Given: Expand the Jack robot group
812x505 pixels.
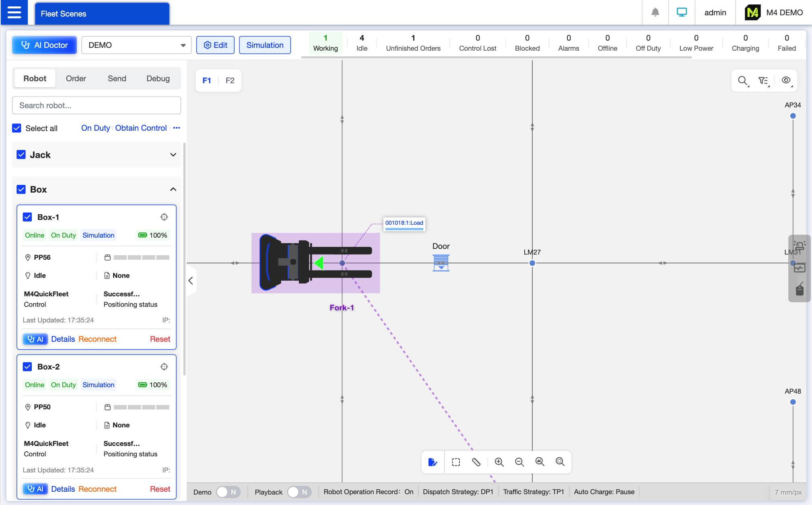Looking at the screenshot, I should pyautogui.click(x=173, y=155).
